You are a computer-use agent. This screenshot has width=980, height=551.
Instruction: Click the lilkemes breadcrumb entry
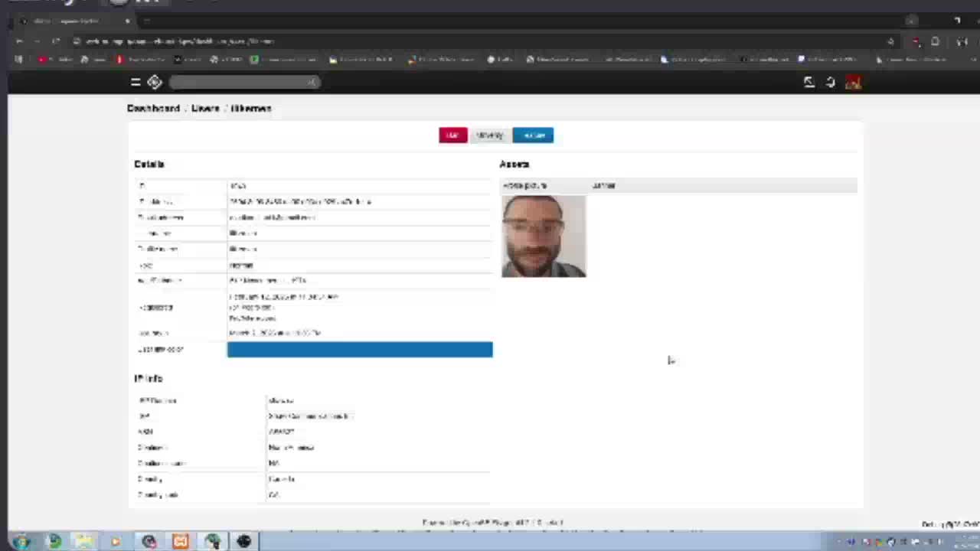tap(251, 108)
